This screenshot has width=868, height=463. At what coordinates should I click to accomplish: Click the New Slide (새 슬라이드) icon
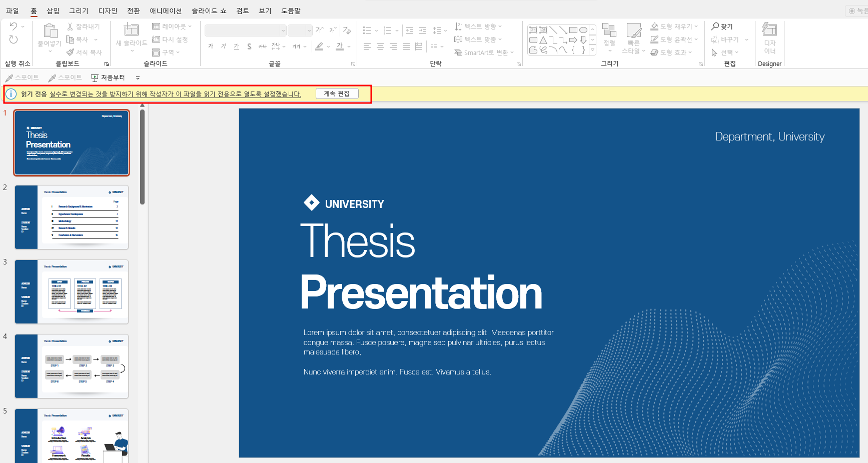[x=131, y=29]
